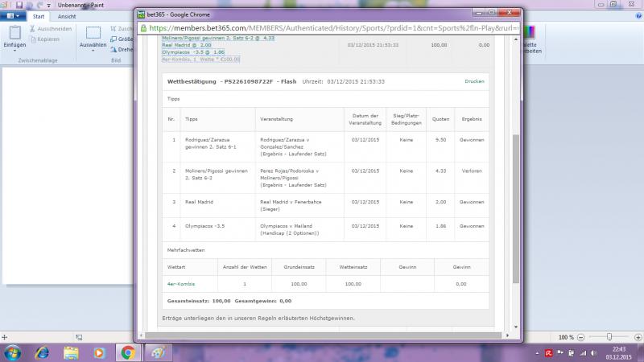
Task: Click the network signal tray icon
Action: tap(583, 353)
